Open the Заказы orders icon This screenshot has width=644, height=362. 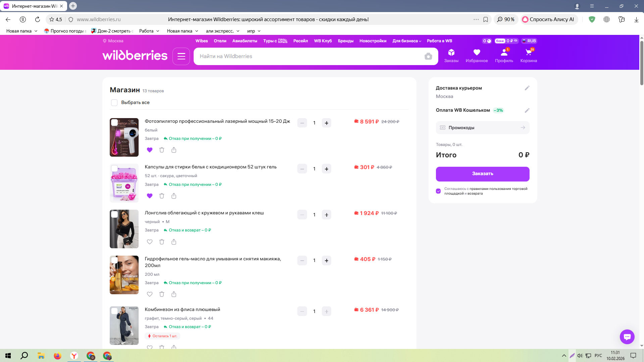(451, 55)
